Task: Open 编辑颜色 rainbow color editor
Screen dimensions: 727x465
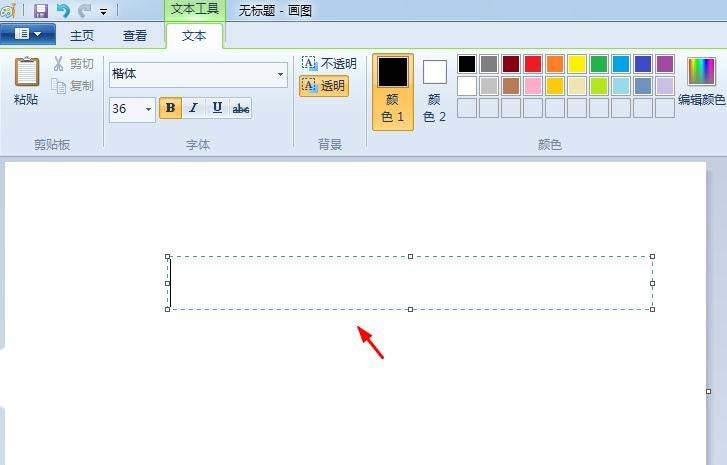Action: pyautogui.click(x=701, y=81)
